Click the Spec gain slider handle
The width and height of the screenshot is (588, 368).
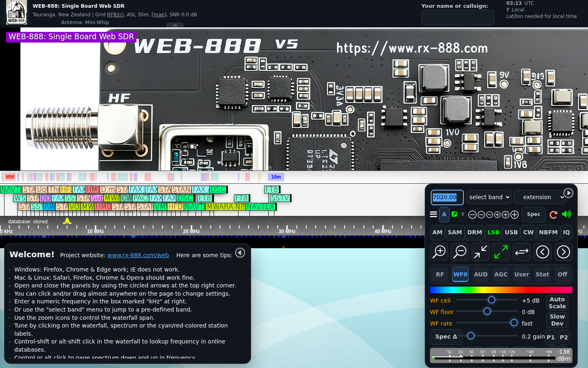click(471, 336)
